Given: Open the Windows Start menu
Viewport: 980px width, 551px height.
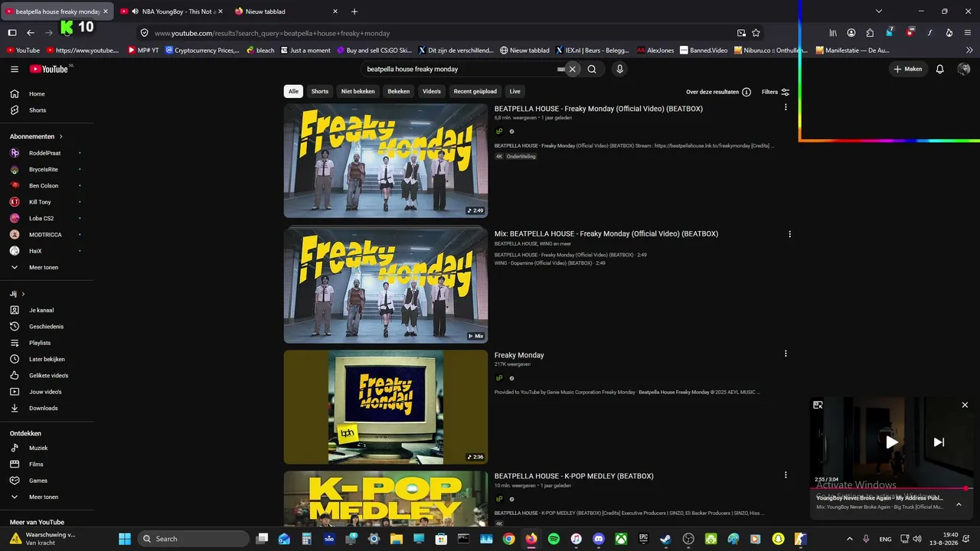Looking at the screenshot, I should [125, 539].
